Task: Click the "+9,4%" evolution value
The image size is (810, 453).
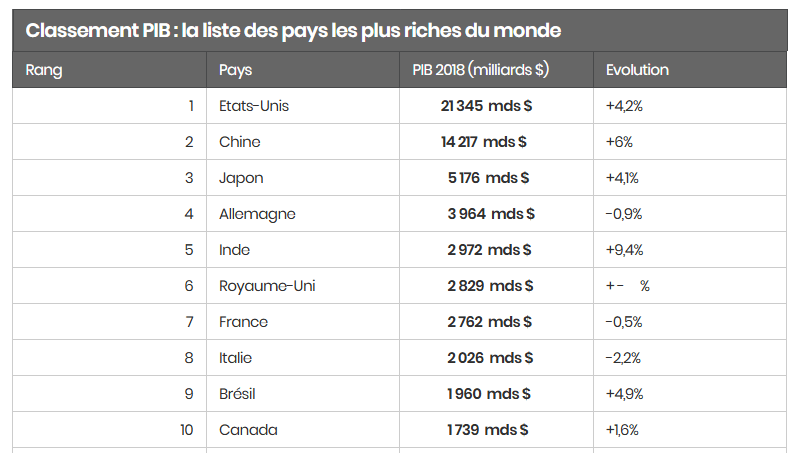Action: tap(624, 250)
